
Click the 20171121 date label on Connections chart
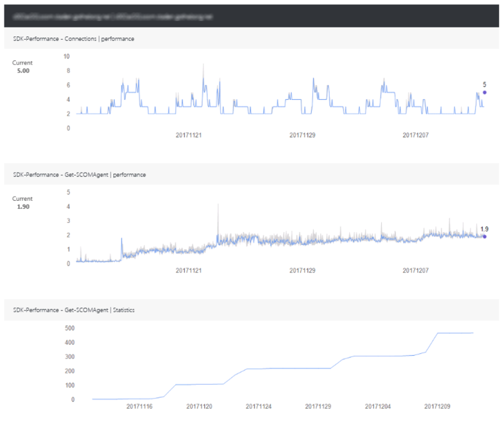(x=189, y=136)
